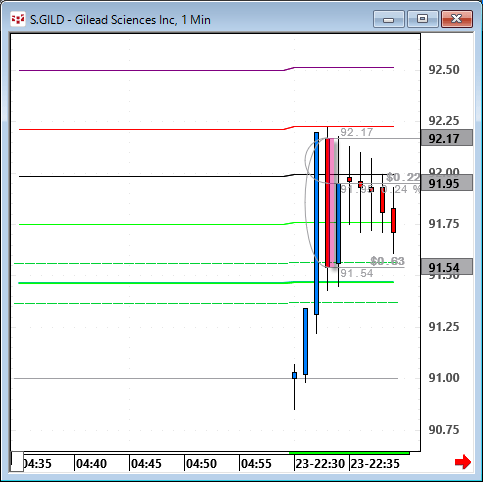
Task: Click the red scroll-right arrow
Action: click(463, 462)
